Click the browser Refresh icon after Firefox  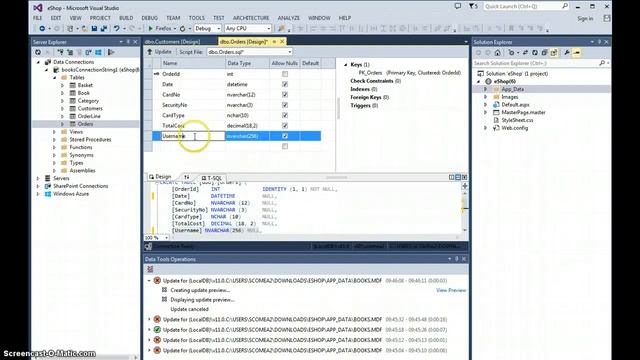click(182, 29)
